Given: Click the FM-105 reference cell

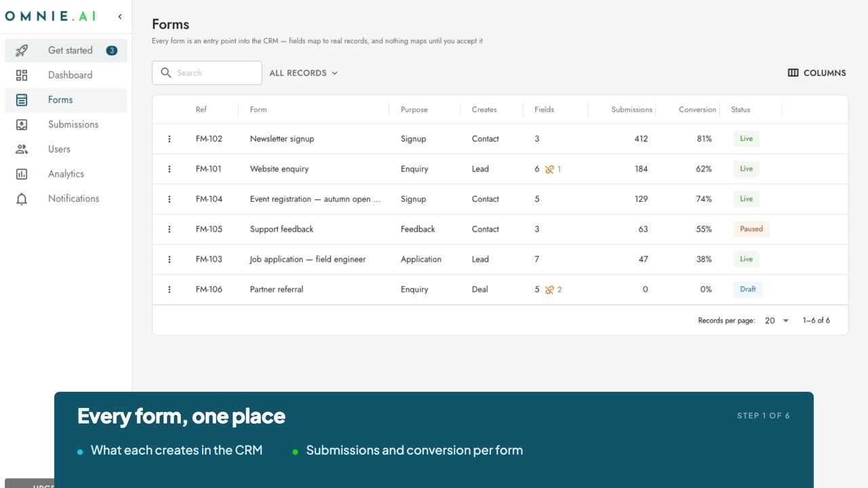Looking at the screenshot, I should (209, 229).
